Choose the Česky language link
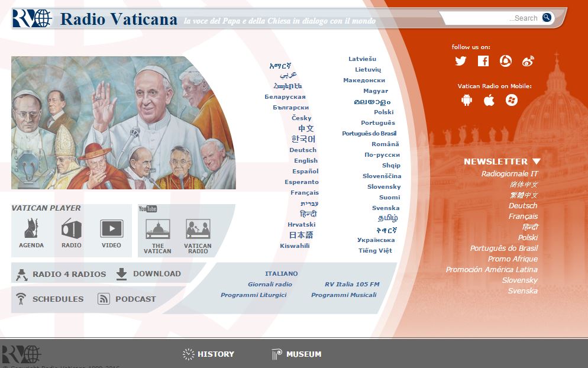The image size is (588, 368). pos(302,118)
